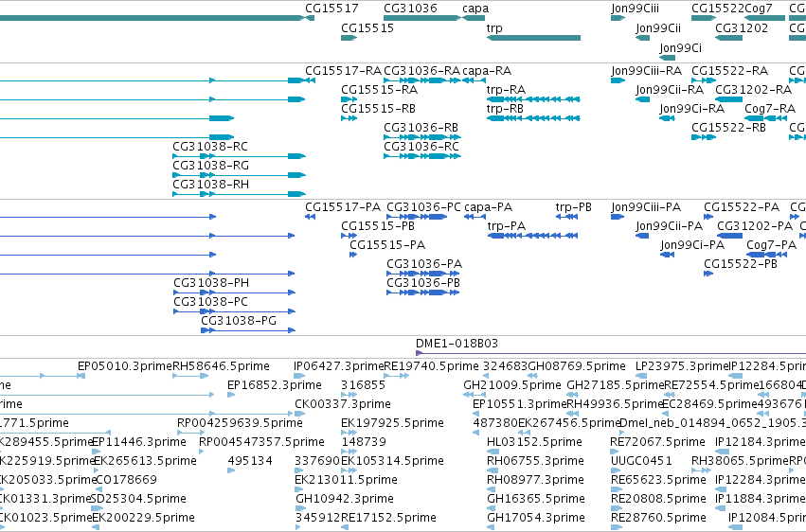Select the trp gene feature bar
The height and width of the screenshot is (532, 806).
click(x=533, y=38)
